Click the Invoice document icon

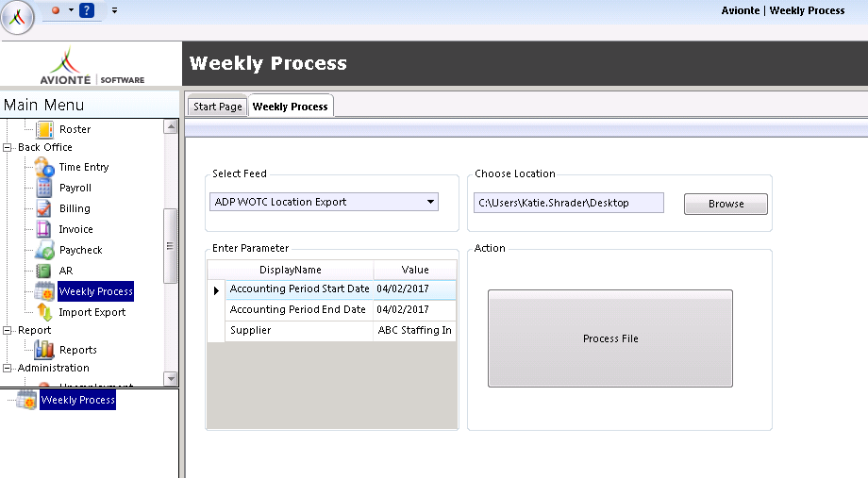tap(43, 229)
